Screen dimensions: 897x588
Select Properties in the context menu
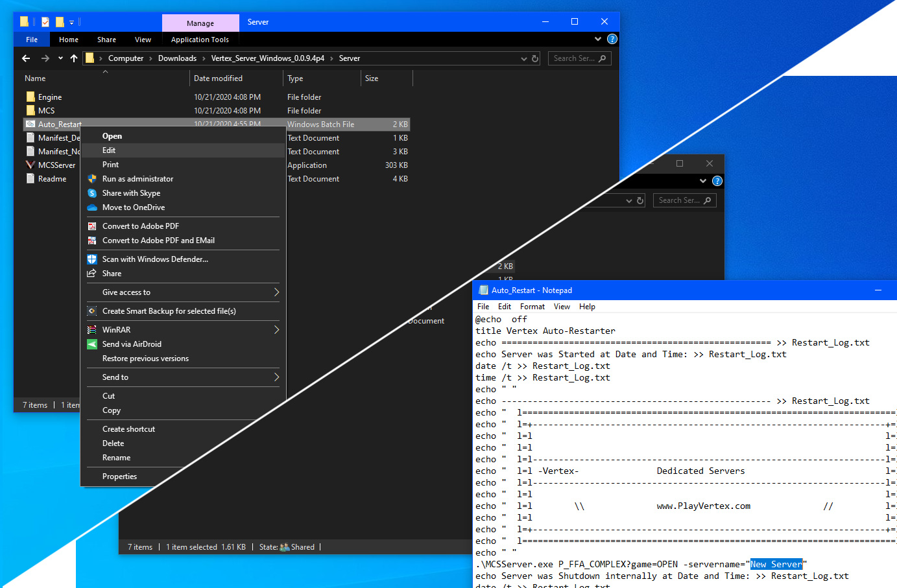point(120,476)
